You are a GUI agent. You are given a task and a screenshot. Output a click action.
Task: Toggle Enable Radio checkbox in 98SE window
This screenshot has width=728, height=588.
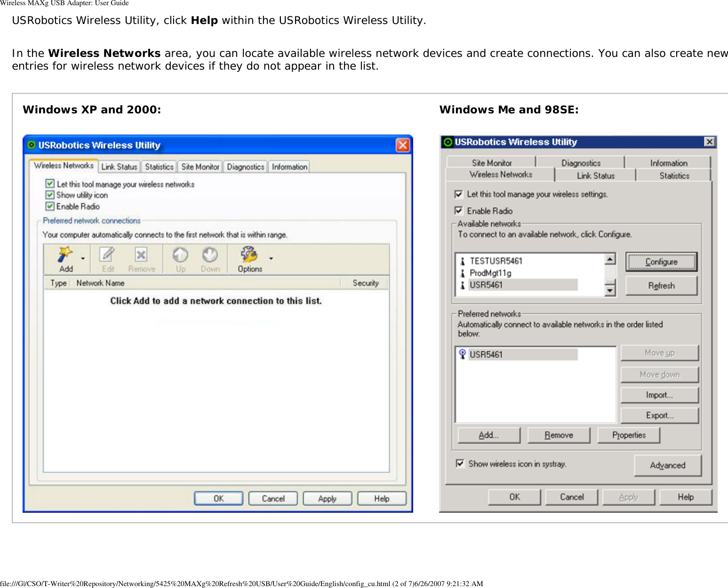459,211
